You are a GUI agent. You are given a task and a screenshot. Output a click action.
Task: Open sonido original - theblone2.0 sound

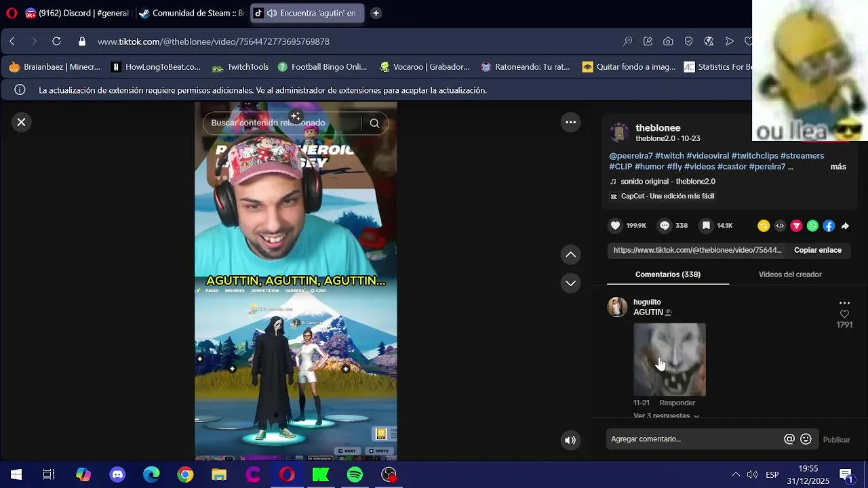tap(668, 182)
